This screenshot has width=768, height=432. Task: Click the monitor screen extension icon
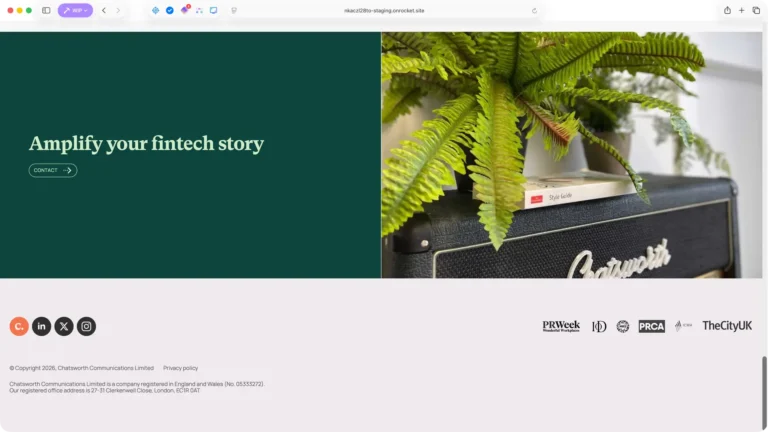tap(214, 10)
